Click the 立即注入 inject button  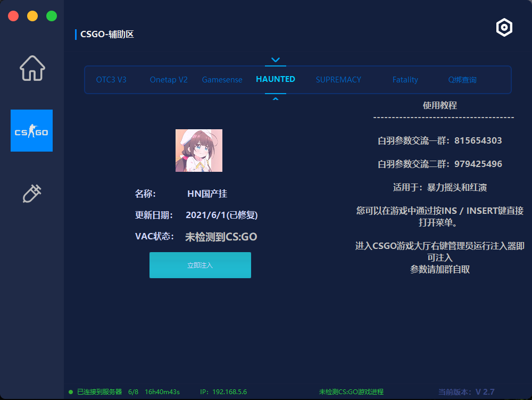200,265
